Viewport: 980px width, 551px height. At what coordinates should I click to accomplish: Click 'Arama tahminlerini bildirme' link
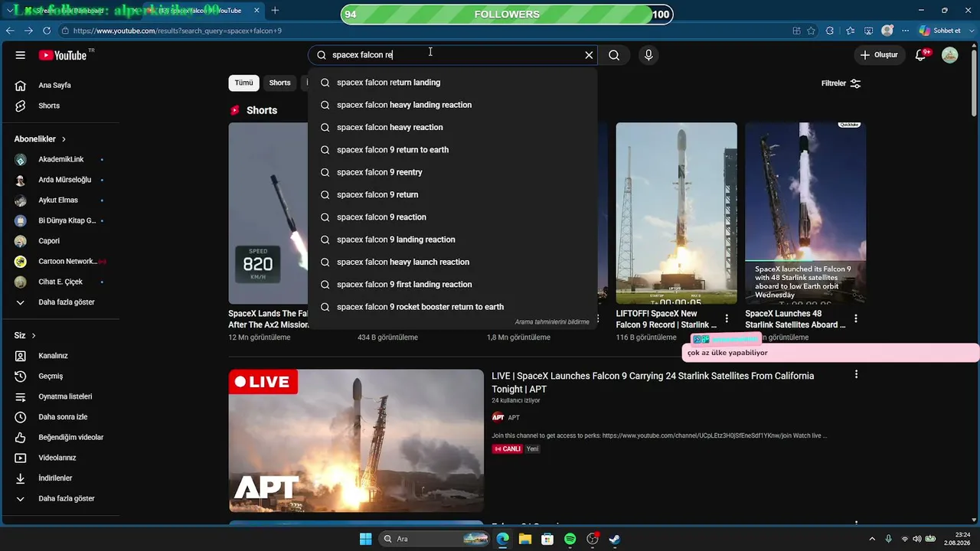552,322
